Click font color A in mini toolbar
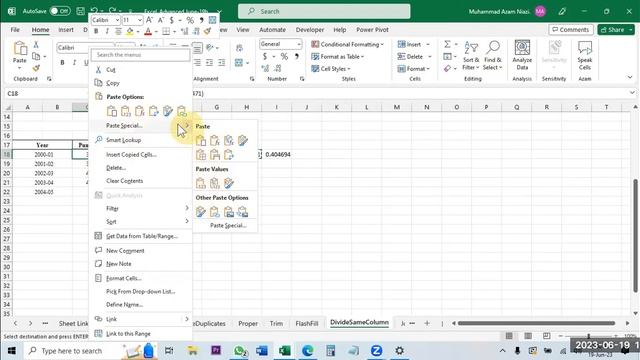This screenshot has height=360, width=640. coord(148,31)
